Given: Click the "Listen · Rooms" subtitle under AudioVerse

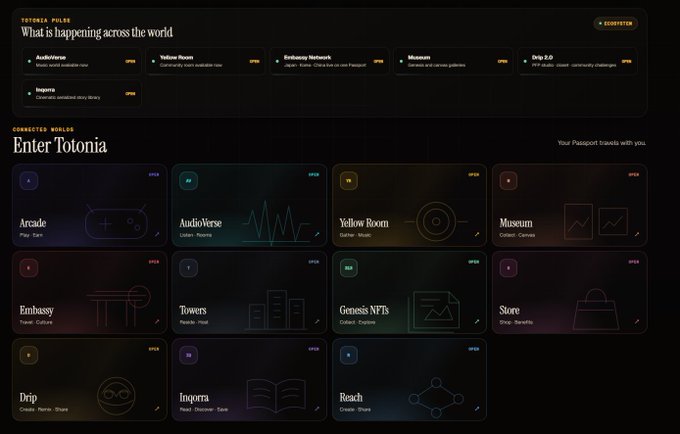Looking at the screenshot, I should click(196, 235).
